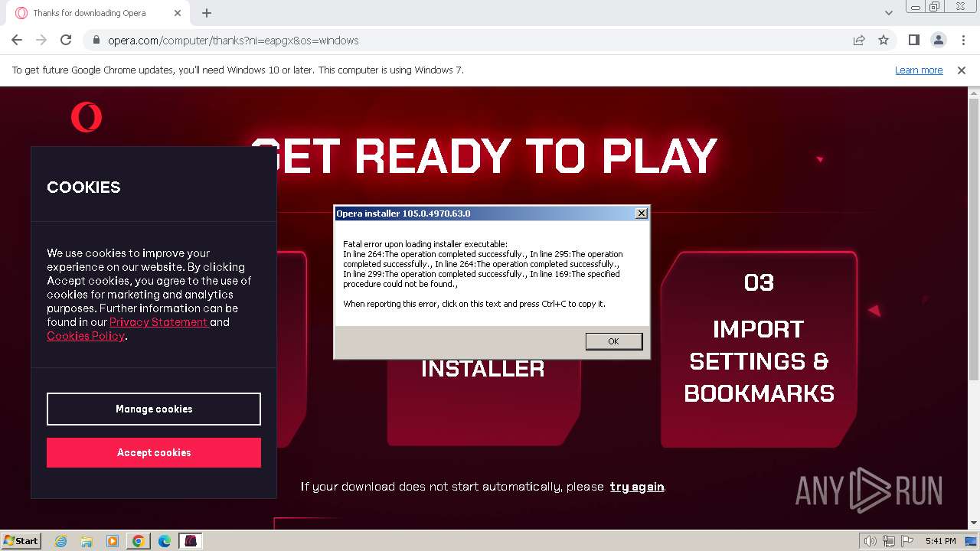Click the Manage cookies button
The image size is (980, 551).
click(154, 409)
